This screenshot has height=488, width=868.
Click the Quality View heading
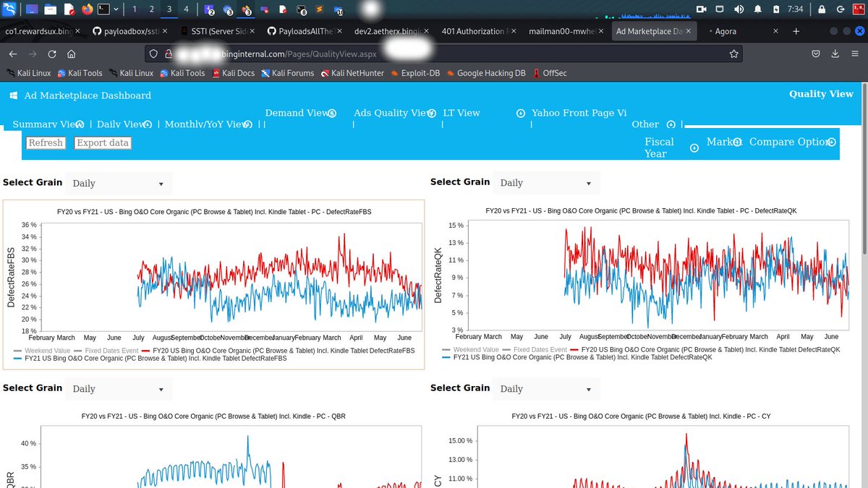[x=821, y=94]
